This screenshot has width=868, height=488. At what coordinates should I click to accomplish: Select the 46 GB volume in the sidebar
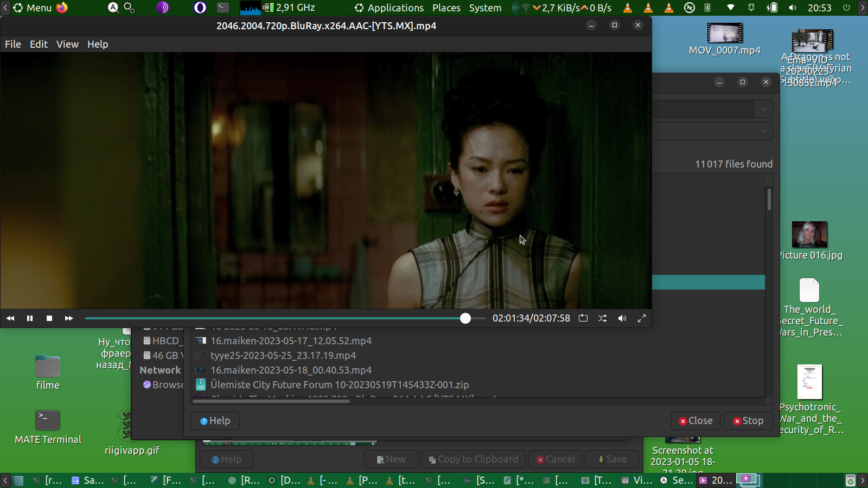(x=163, y=356)
